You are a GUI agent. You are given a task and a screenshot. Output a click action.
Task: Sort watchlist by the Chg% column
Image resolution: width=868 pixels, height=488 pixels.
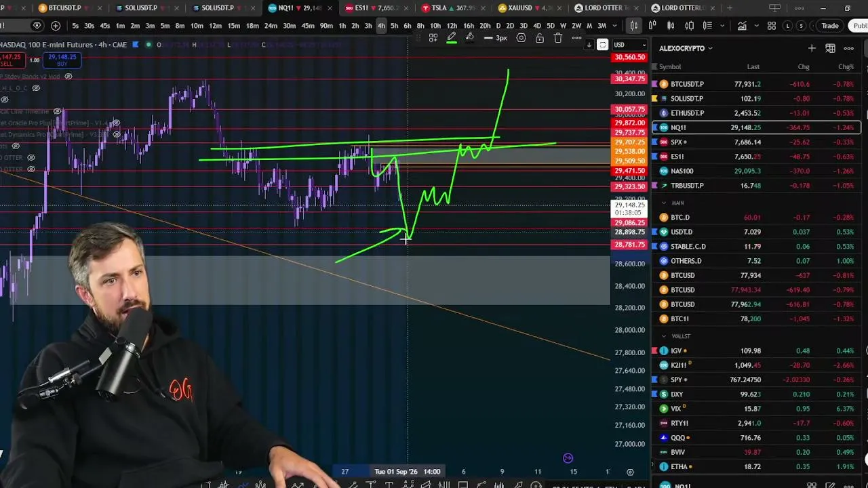point(846,66)
